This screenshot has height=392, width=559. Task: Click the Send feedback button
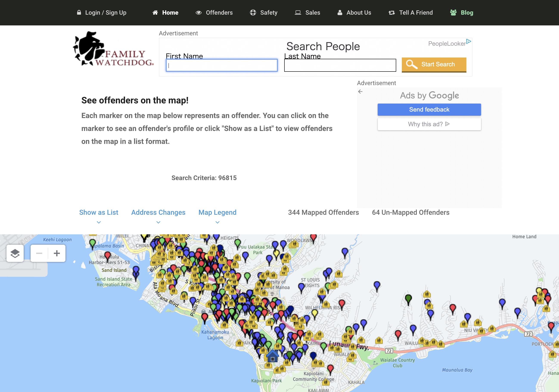[x=429, y=110]
